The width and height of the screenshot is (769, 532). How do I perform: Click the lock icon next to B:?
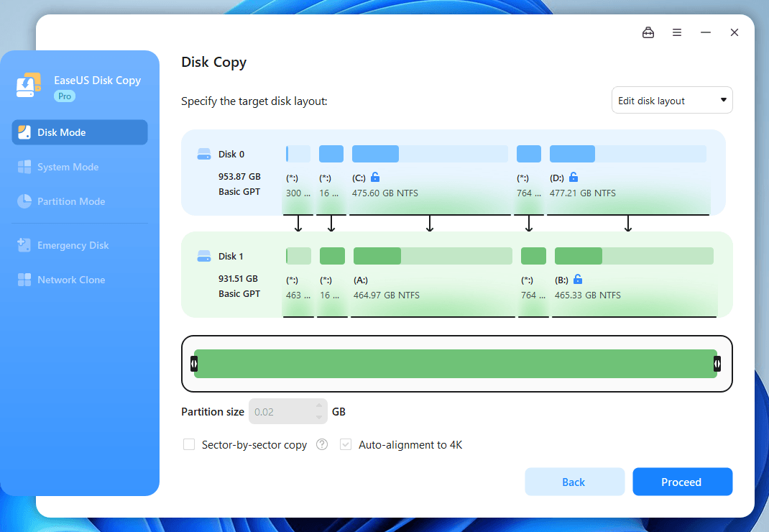578,279
